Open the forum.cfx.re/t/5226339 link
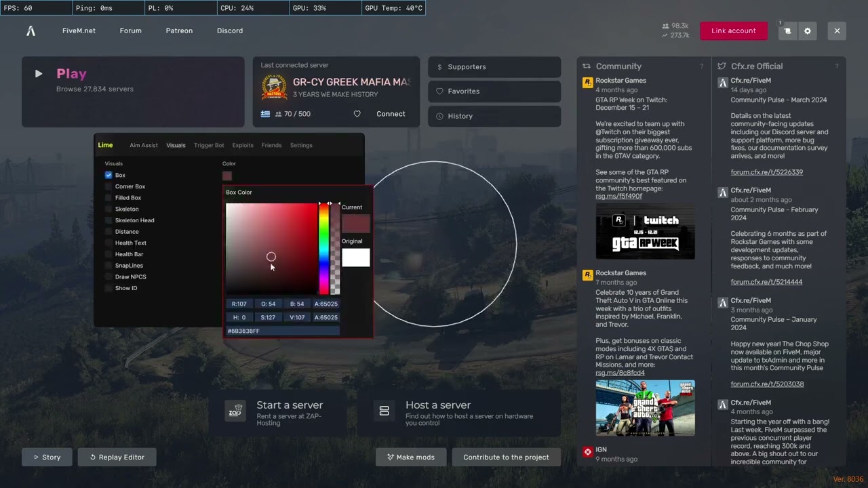 click(766, 172)
